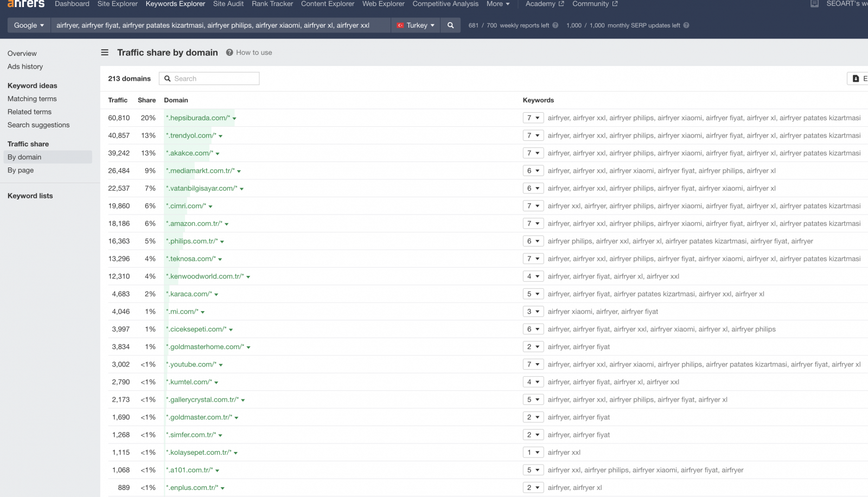Expand gallerycrystal.com.tr keywords count dropdown

(533, 399)
